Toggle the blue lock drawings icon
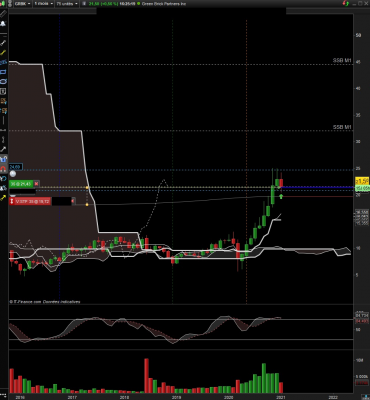Viewport: 370px width, 400px height. [3, 159]
